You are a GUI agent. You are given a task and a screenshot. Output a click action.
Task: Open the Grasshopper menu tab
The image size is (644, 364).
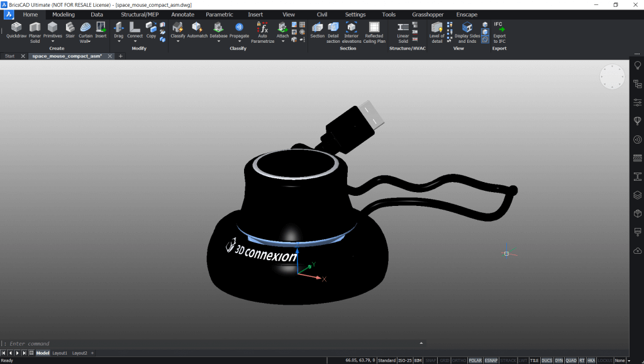[426, 14]
